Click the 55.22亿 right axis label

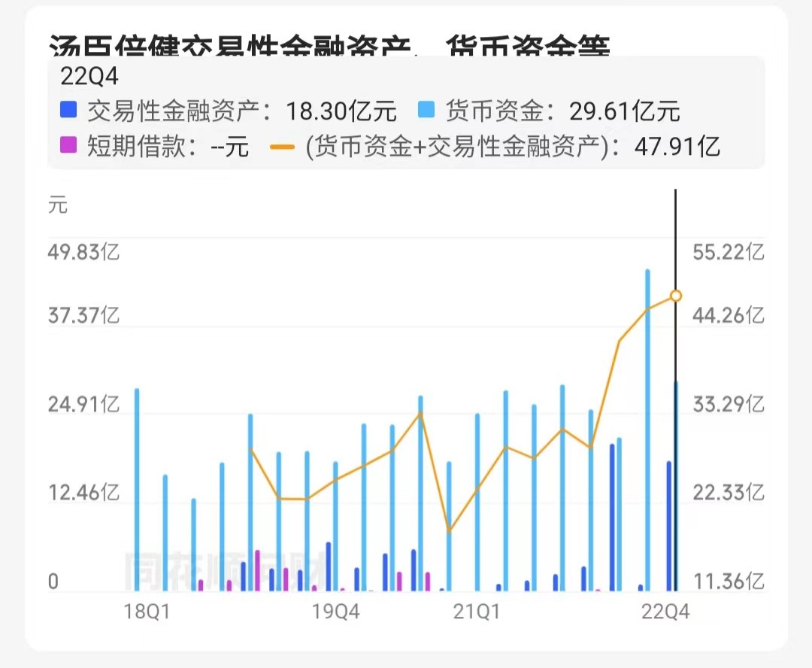(727, 253)
